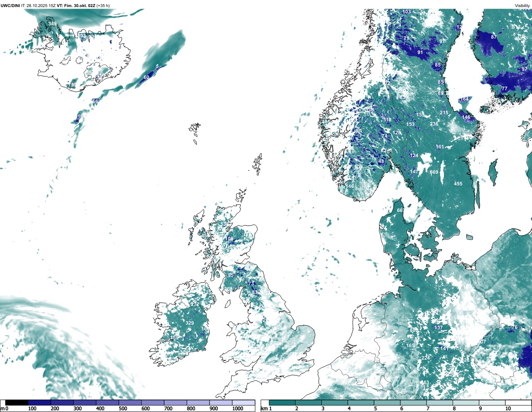
Task: Click the '164' value over the Baltic
Action: (x=465, y=99)
